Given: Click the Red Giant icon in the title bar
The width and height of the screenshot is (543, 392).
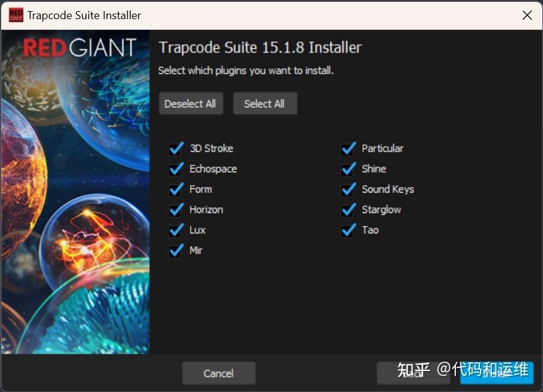Looking at the screenshot, I should [x=15, y=15].
